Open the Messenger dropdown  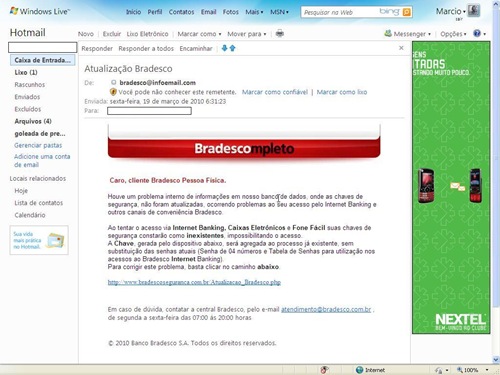coord(407,34)
